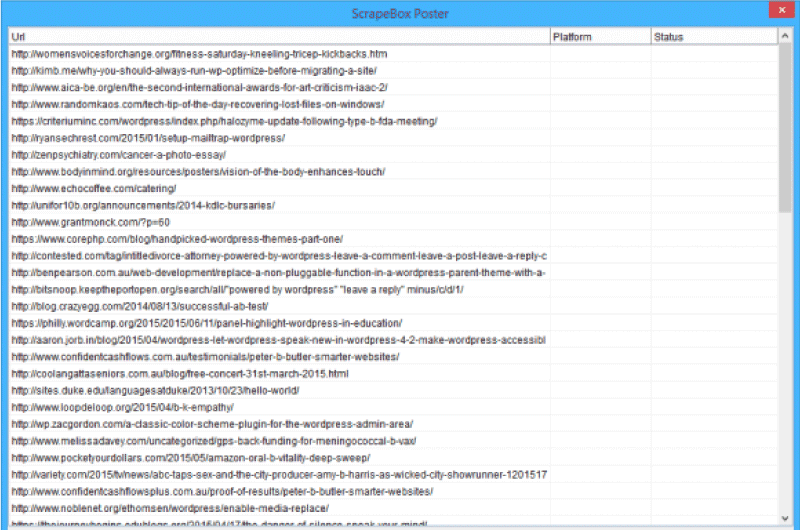
Task: Select the blog.crazyegg.com ab-test URL
Action: [140, 307]
